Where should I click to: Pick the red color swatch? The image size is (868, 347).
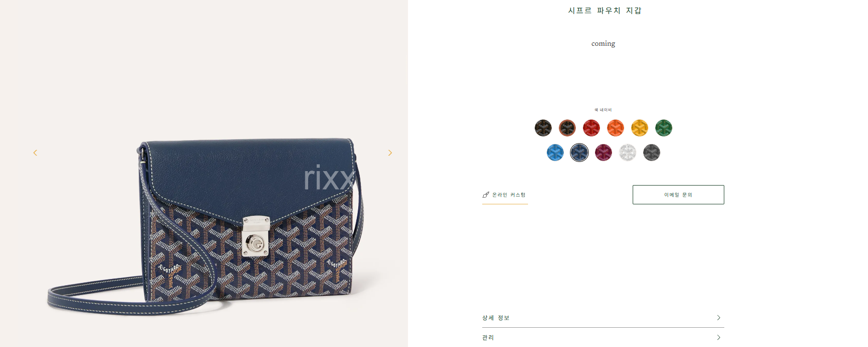pyautogui.click(x=591, y=128)
